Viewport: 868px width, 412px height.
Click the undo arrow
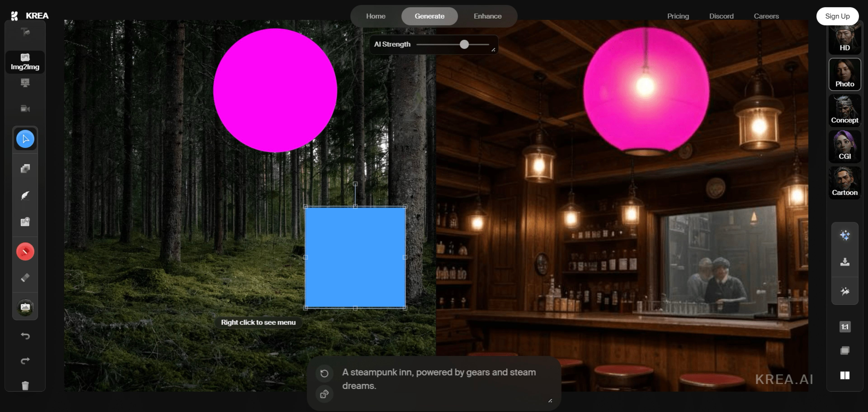[25, 336]
